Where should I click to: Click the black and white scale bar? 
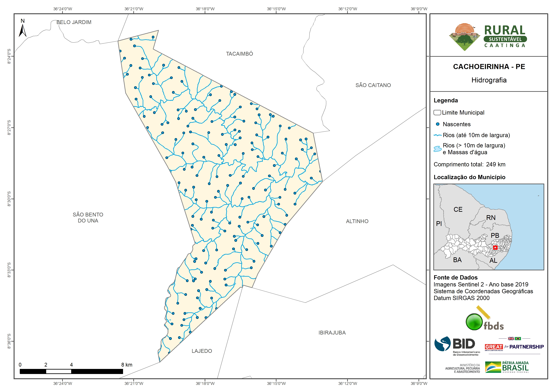coord(71,371)
